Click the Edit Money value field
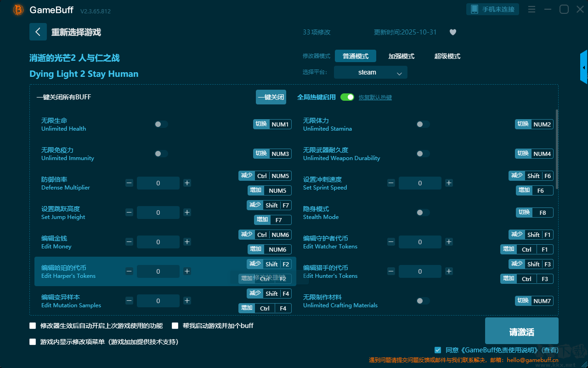Image resolution: width=588 pixels, height=368 pixels. pos(158,242)
